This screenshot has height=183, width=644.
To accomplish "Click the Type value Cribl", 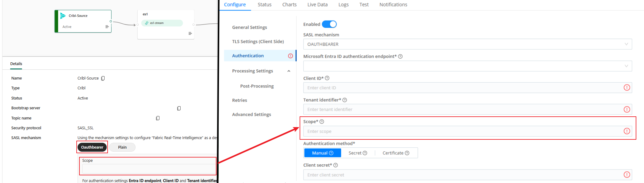I will pyautogui.click(x=82, y=88).
